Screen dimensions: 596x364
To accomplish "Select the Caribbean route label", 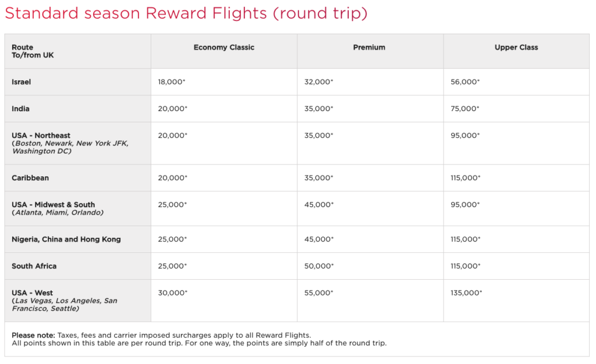I will click(x=30, y=178).
